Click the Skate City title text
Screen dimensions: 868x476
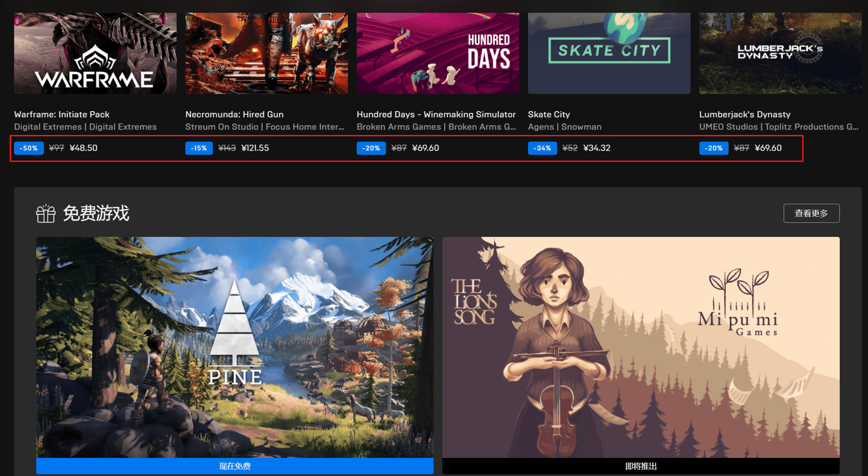pyautogui.click(x=549, y=114)
